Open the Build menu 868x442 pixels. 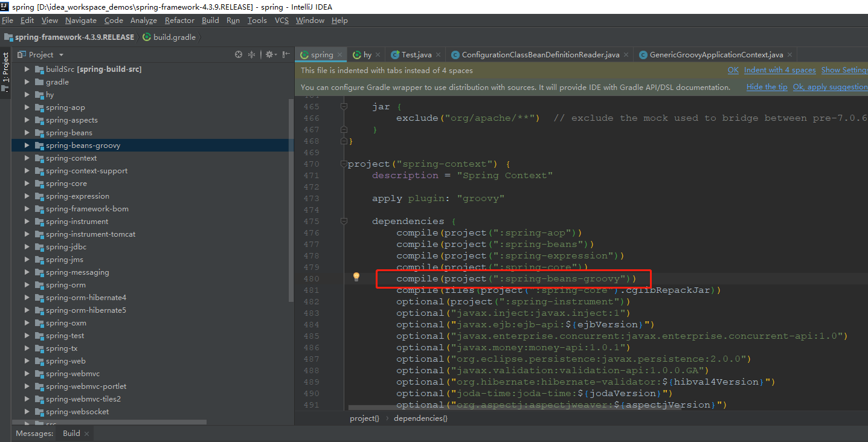210,21
